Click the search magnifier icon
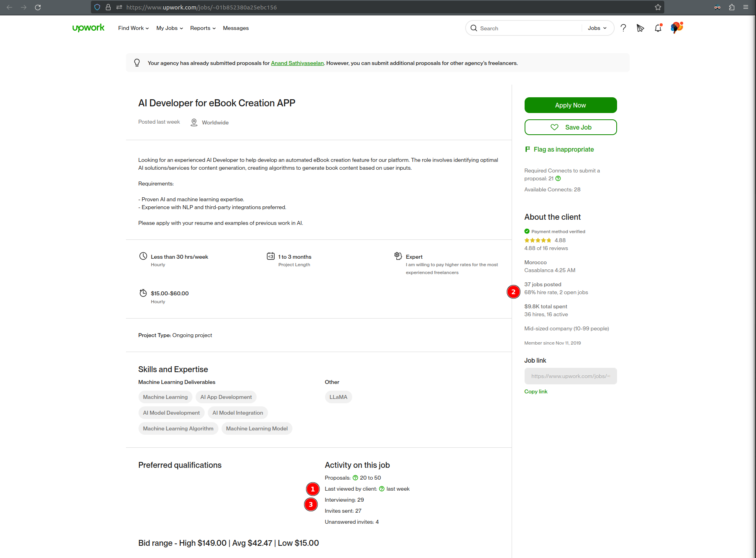Screen dimensions: 756x558 click(474, 28)
